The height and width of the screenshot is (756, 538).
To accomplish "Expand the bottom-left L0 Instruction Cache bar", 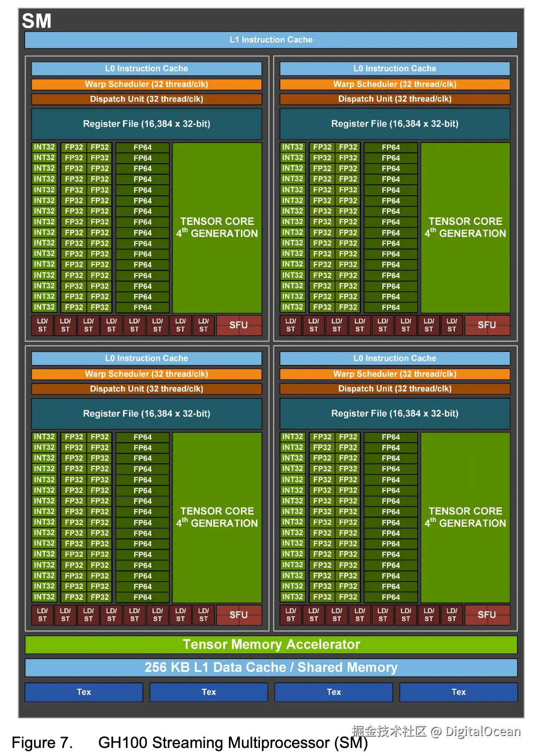I will (x=147, y=358).
